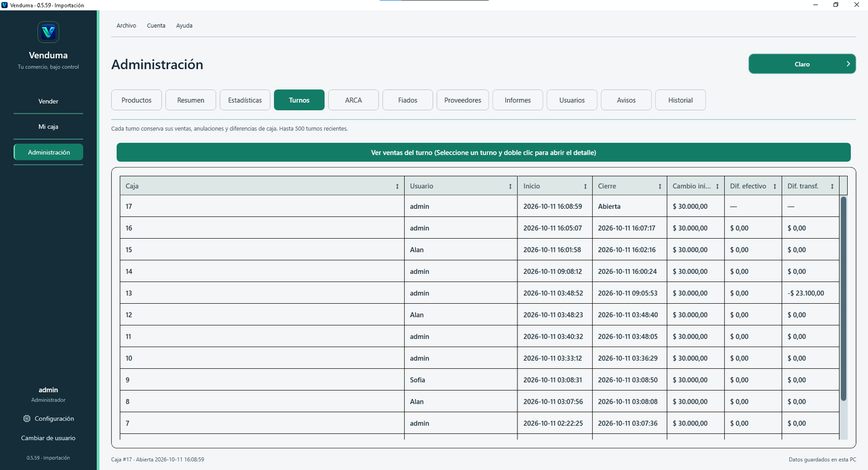Open the Estadísticas tab

tap(245, 100)
